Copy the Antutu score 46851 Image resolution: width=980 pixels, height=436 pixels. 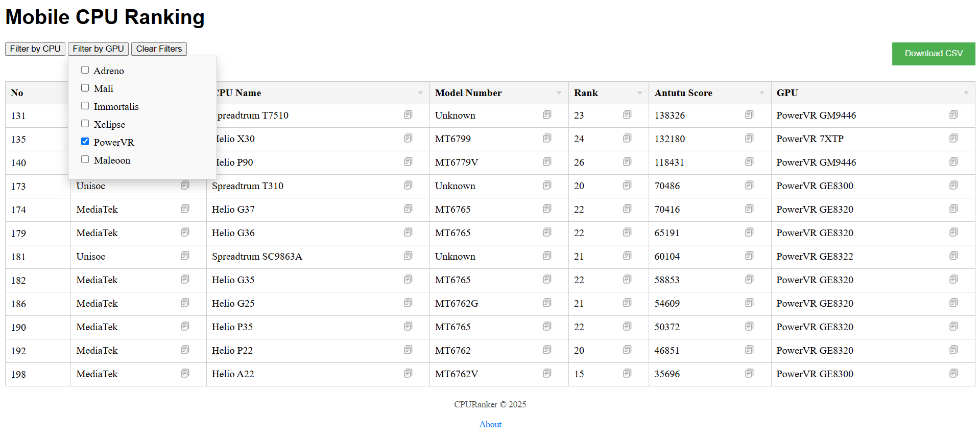point(749,350)
